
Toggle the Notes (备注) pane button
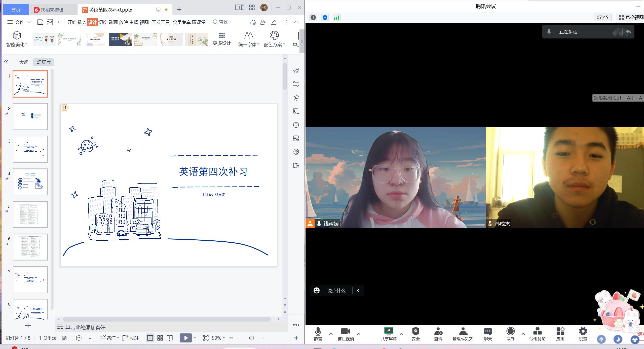pos(109,338)
